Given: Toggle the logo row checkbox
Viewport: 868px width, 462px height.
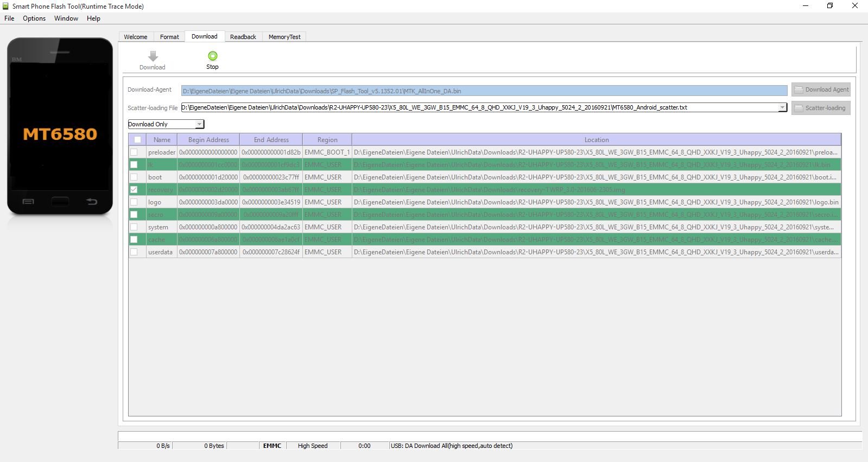Looking at the screenshot, I should [x=134, y=202].
